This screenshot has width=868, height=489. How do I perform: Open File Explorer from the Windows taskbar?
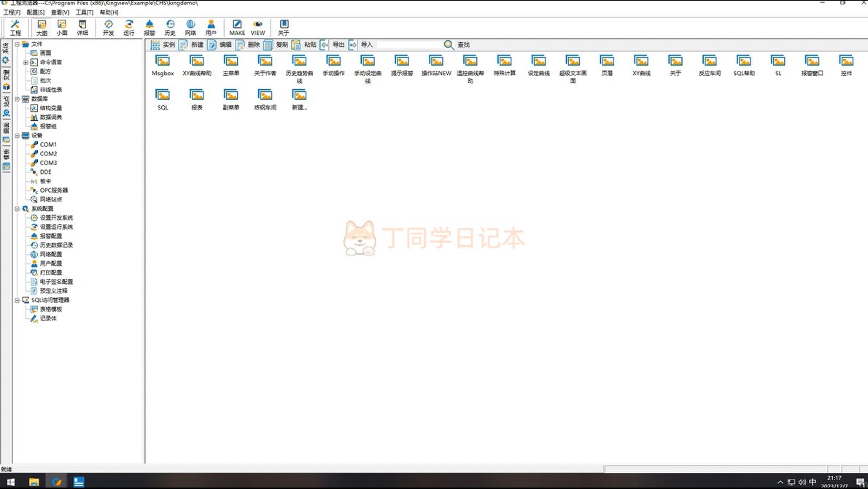[34, 482]
